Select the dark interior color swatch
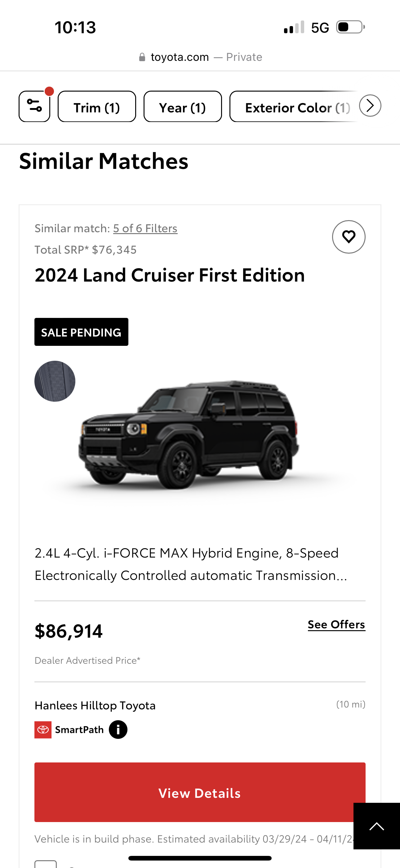The width and height of the screenshot is (400, 868). 55,381
